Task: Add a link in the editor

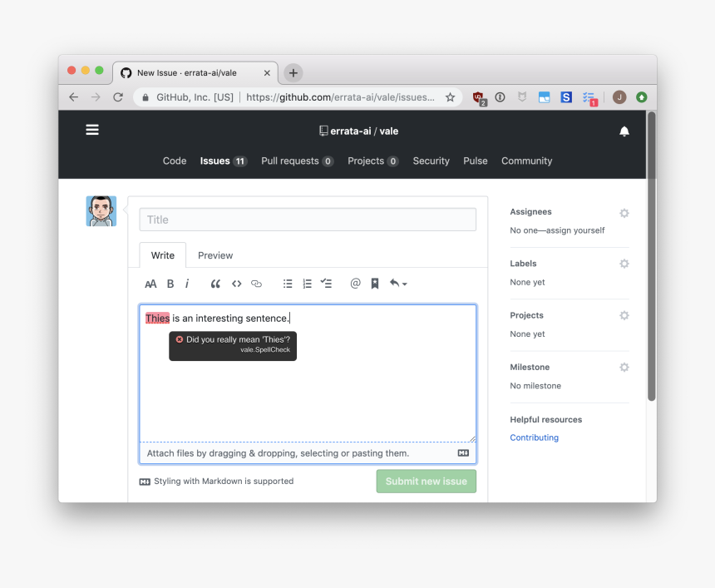Action: pyautogui.click(x=256, y=284)
